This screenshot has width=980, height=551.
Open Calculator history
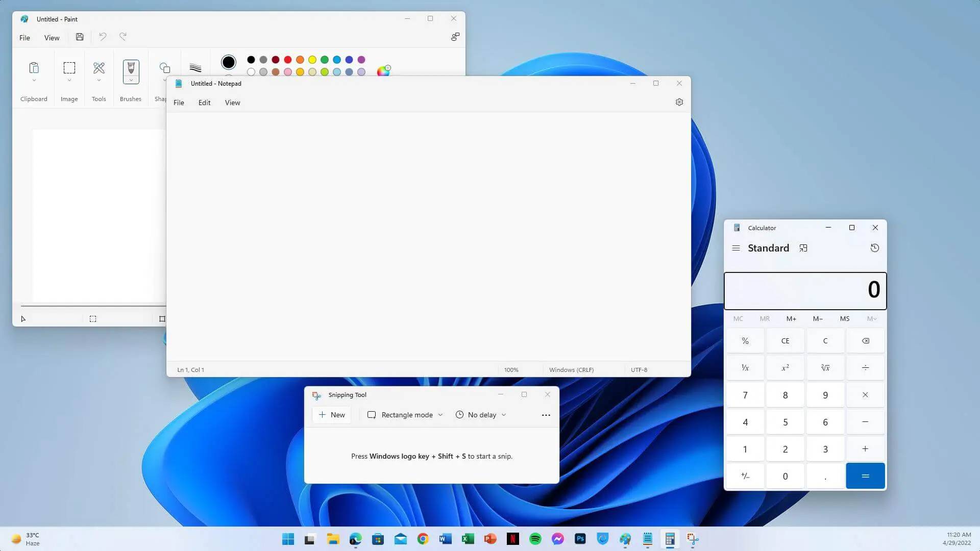(x=874, y=248)
